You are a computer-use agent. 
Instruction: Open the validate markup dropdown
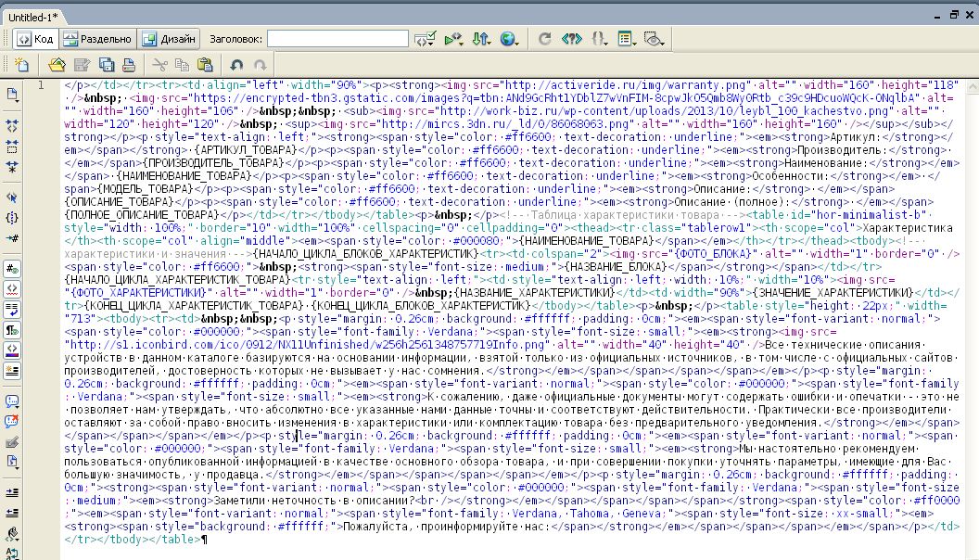pyautogui.click(x=426, y=39)
